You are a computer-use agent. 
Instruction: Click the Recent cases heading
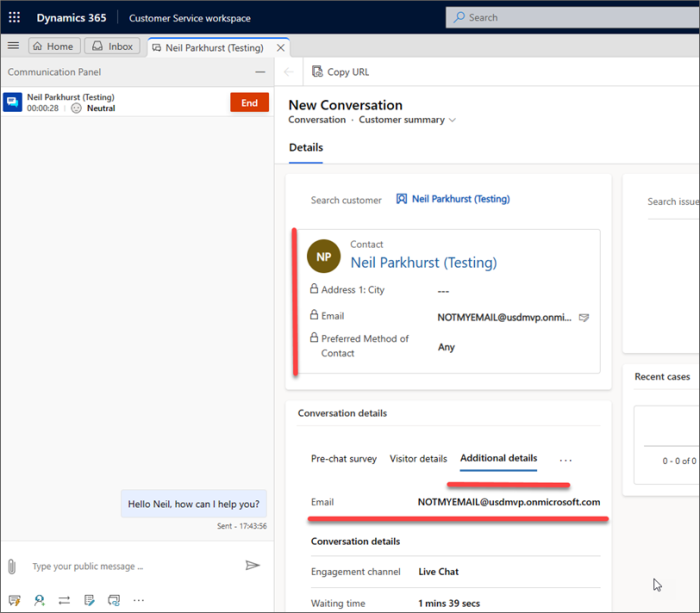click(x=662, y=377)
